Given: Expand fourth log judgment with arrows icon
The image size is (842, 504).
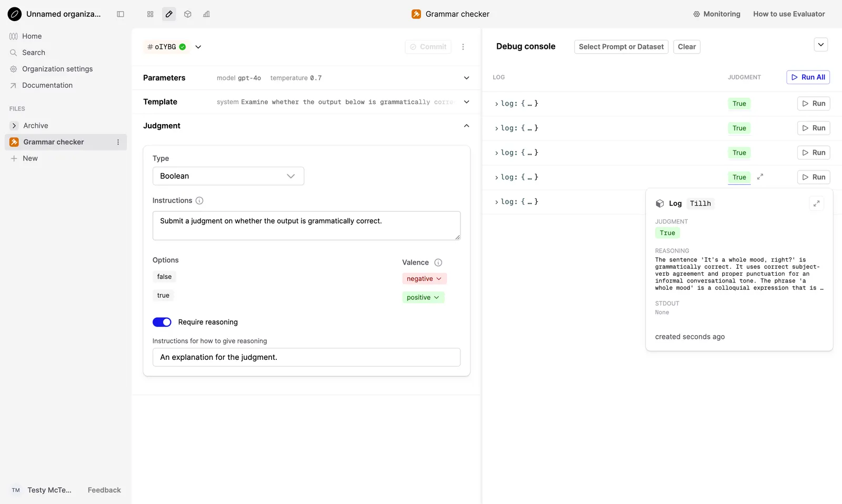Looking at the screenshot, I should point(760,177).
